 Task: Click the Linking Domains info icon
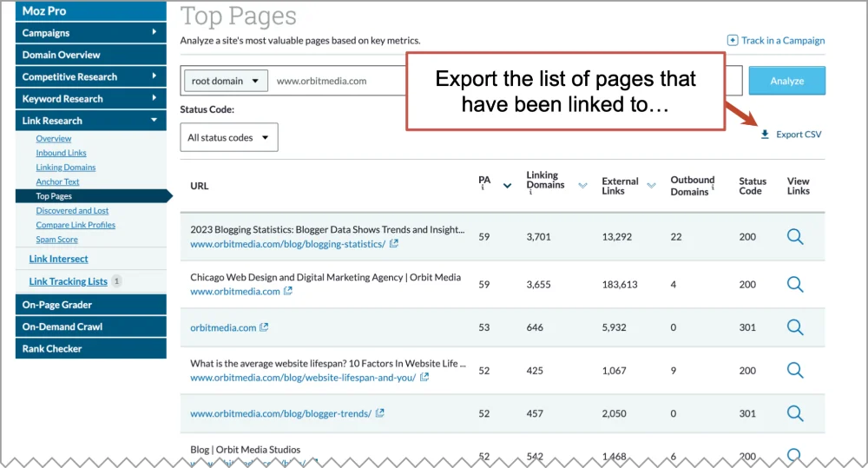tap(530, 192)
